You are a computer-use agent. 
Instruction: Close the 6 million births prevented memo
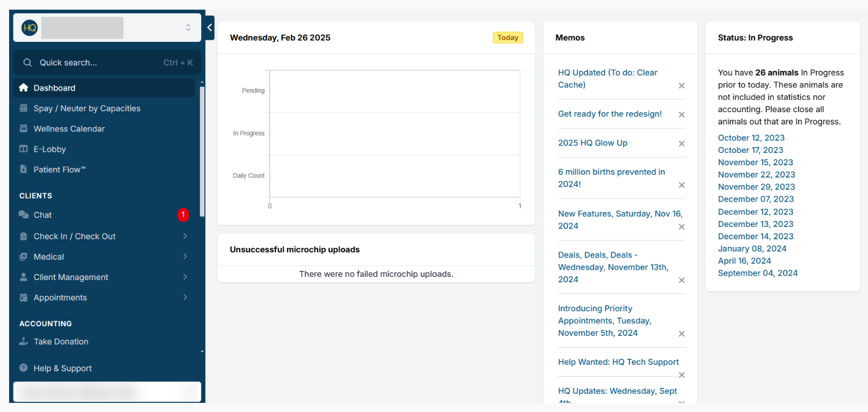click(x=681, y=185)
